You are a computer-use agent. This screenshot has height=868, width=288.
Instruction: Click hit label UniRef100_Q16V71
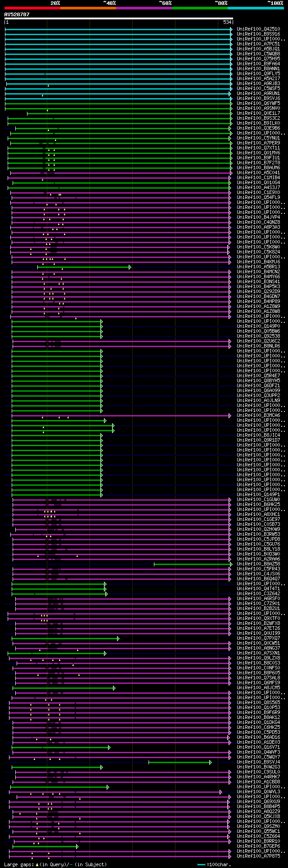[259, 747]
